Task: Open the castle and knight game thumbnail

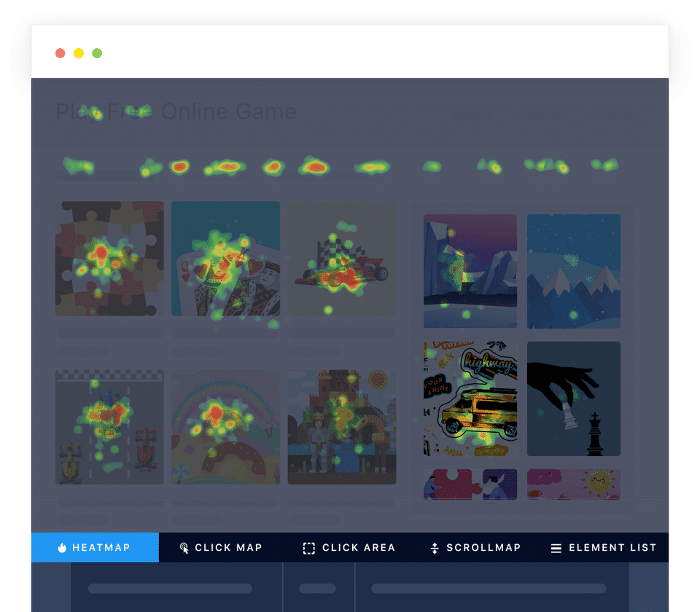Action: tap(342, 427)
